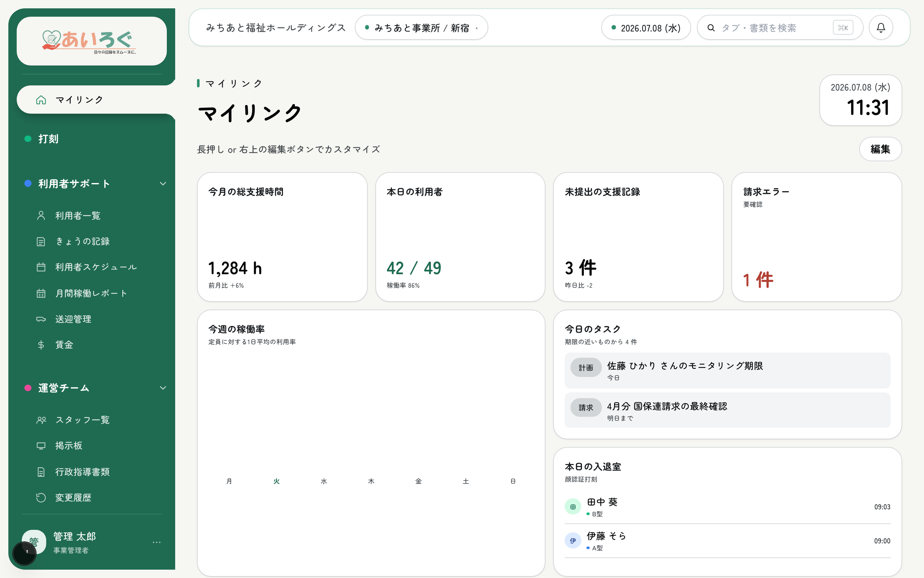Click the 金 day label in the chart
The width and height of the screenshot is (924, 578).
(x=418, y=481)
